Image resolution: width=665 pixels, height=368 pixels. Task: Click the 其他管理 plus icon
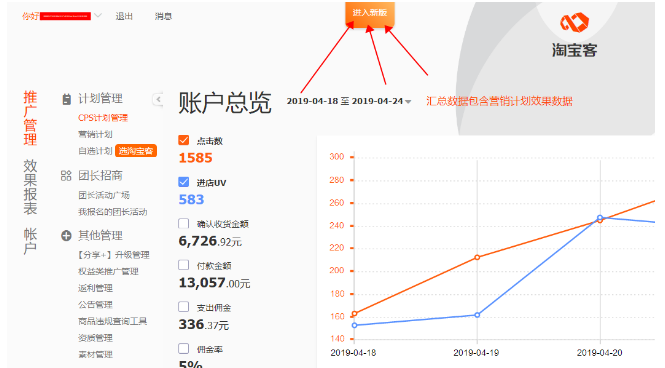click(x=66, y=236)
